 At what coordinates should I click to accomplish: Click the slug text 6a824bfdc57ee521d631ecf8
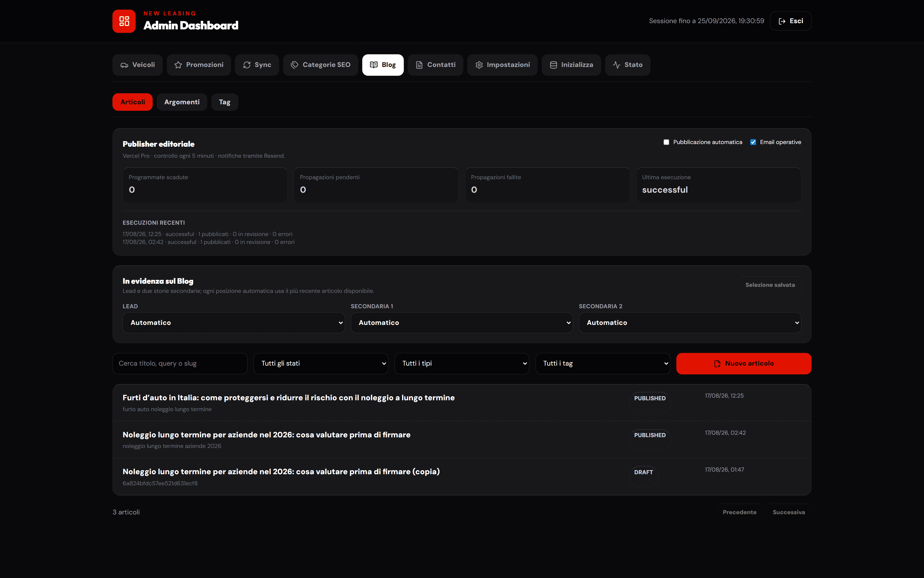click(160, 483)
